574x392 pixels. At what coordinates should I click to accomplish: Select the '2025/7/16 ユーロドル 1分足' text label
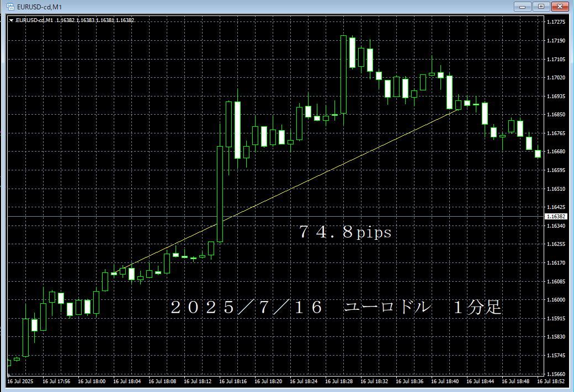coord(336,308)
